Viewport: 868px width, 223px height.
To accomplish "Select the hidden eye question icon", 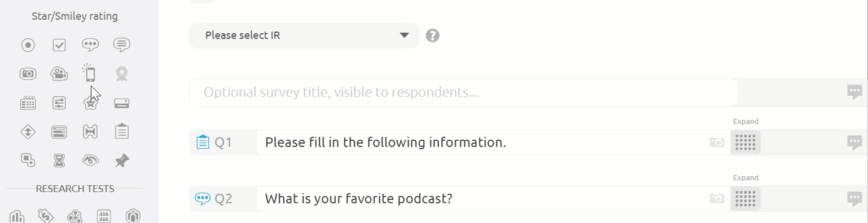I will (90, 161).
